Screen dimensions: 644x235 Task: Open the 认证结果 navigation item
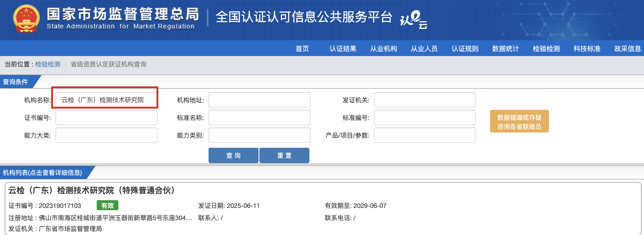(x=343, y=49)
